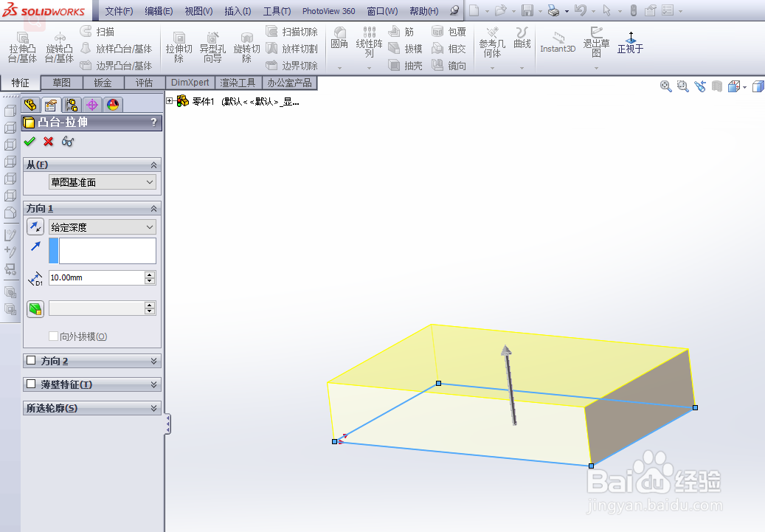Cancel the extrude with the red X
This screenshot has height=532, width=765.
tap(47, 142)
